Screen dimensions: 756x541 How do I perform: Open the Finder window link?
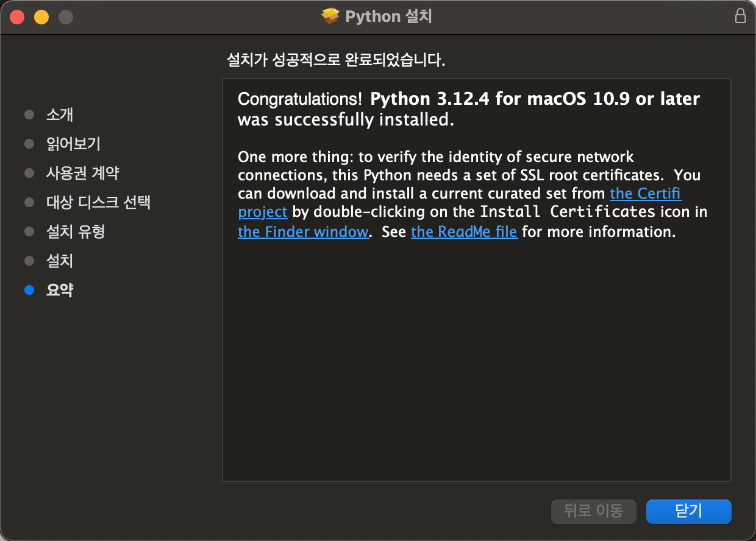pyautogui.click(x=303, y=232)
